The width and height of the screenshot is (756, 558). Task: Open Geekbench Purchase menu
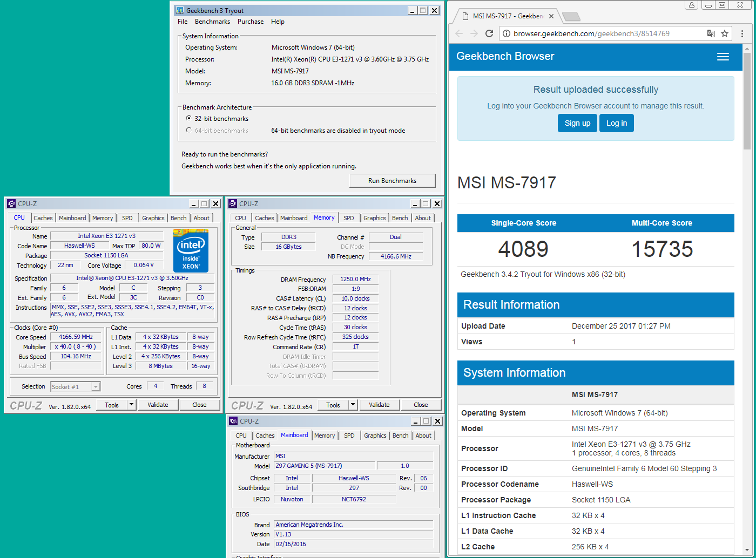tap(251, 22)
